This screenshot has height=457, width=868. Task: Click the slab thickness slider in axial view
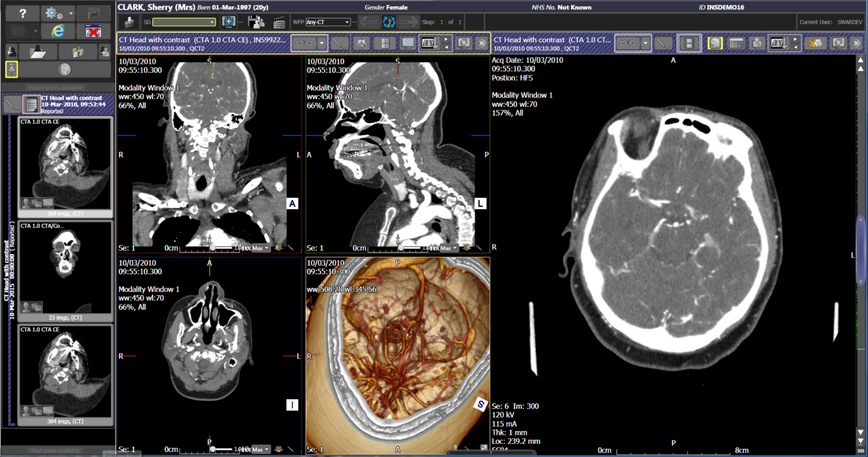(x=214, y=449)
